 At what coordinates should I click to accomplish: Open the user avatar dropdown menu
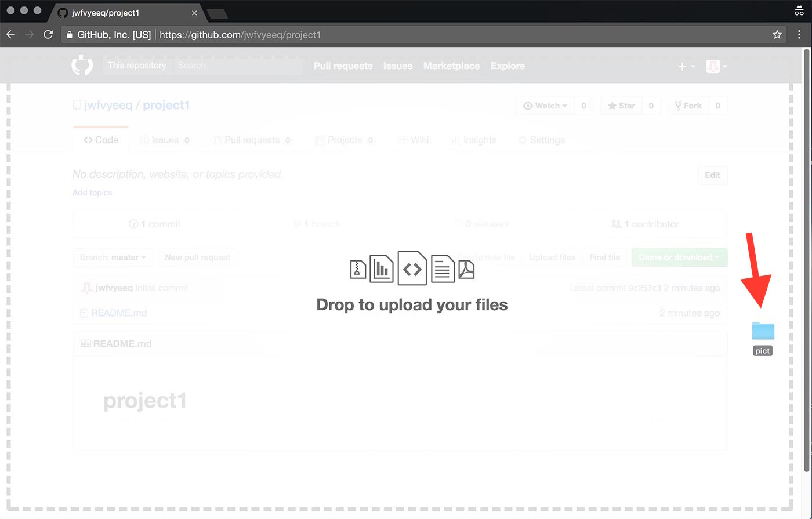point(717,67)
